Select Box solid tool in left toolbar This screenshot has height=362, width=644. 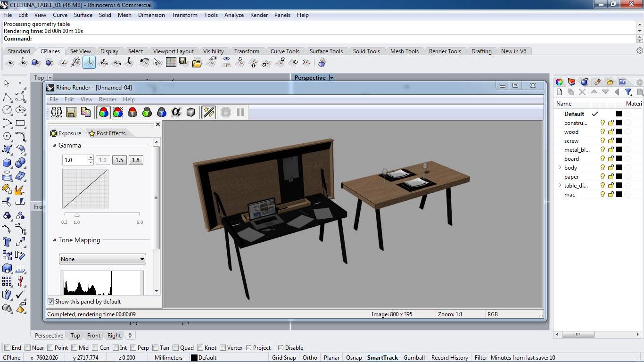(7, 163)
